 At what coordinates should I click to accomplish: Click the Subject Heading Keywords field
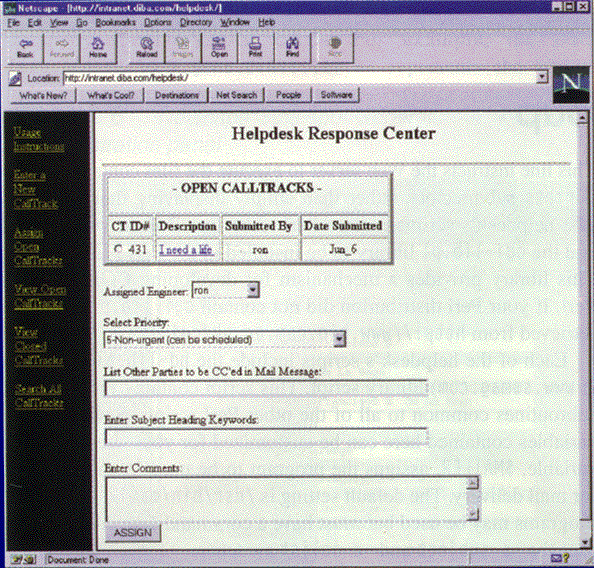266,436
